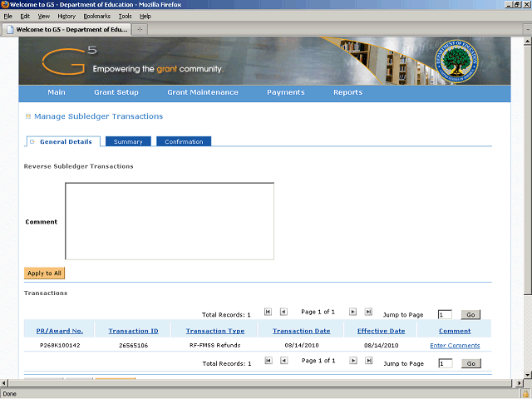Click the vertical scrollbar down arrow
The height and width of the screenshot is (399, 532).
pos(527,375)
